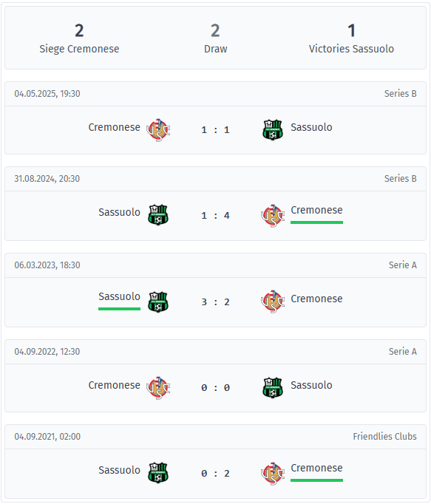431x504 pixels.
Task: Open the 3 : 2 score result
Action: tap(216, 302)
